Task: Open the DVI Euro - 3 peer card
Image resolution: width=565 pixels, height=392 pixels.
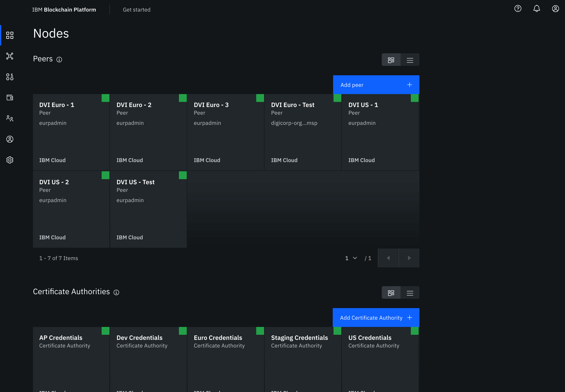Action: 225,132
